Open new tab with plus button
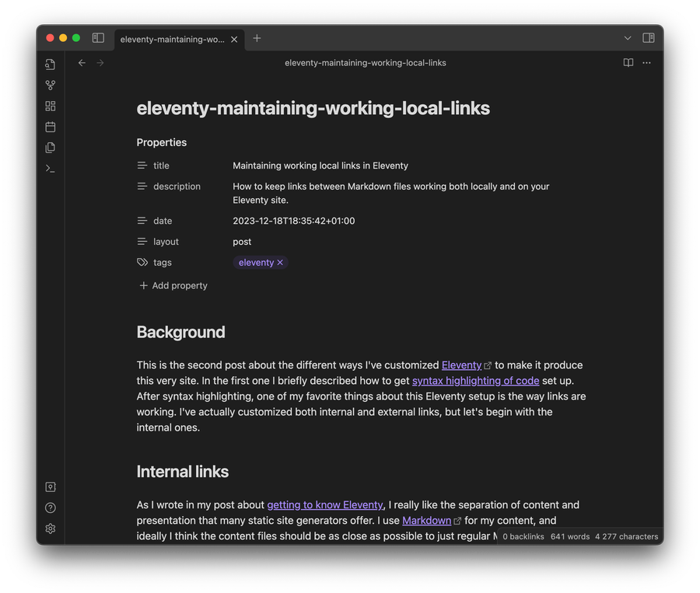The image size is (700, 593). (x=257, y=38)
